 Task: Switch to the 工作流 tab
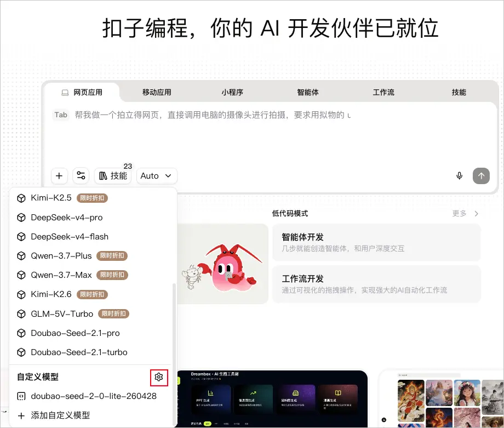coord(383,93)
